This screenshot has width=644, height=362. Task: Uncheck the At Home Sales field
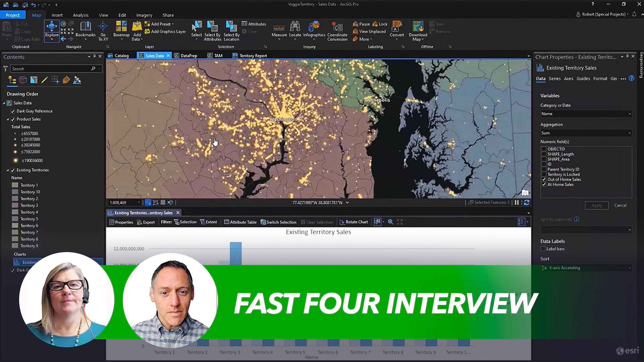(544, 184)
